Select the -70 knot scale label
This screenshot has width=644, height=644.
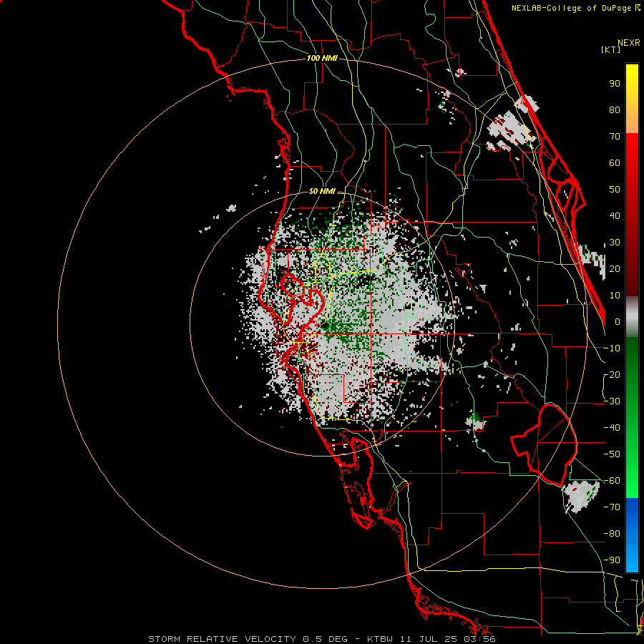pyautogui.click(x=612, y=507)
